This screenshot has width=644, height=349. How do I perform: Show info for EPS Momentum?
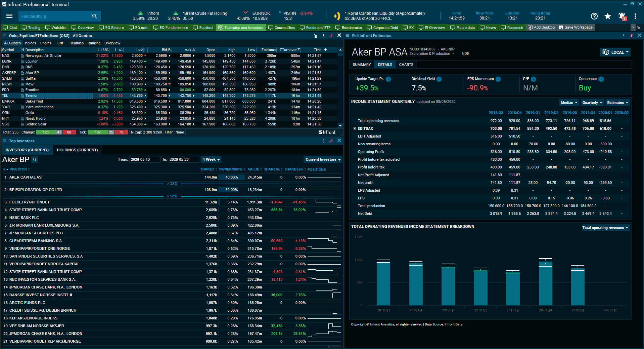(498, 79)
